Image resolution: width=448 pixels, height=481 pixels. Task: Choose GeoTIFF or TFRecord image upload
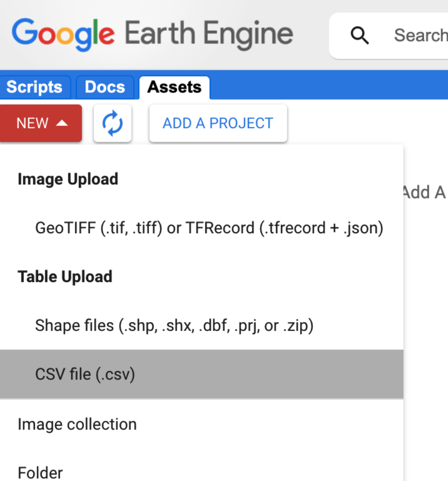209,228
